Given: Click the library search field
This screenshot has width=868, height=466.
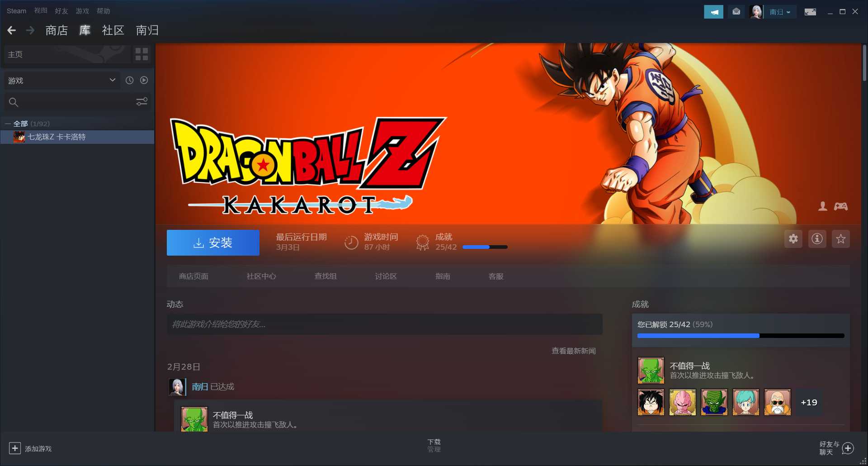Looking at the screenshot, I should pos(78,102).
